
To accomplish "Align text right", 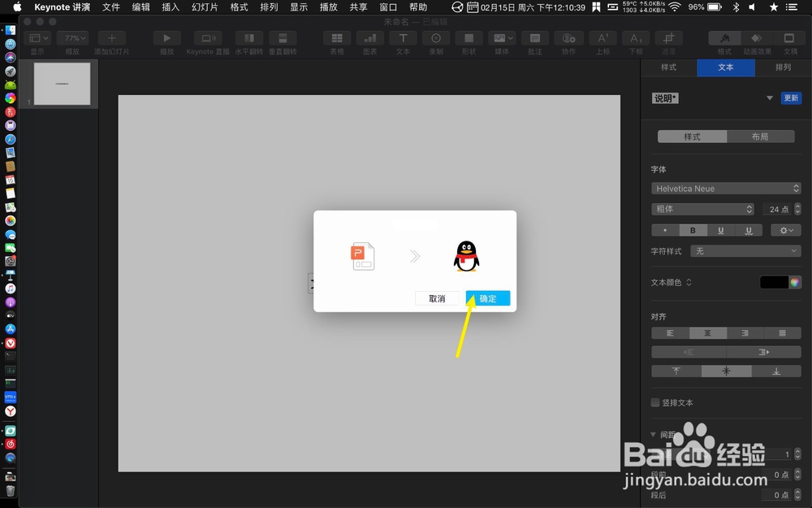I will 745,332.
